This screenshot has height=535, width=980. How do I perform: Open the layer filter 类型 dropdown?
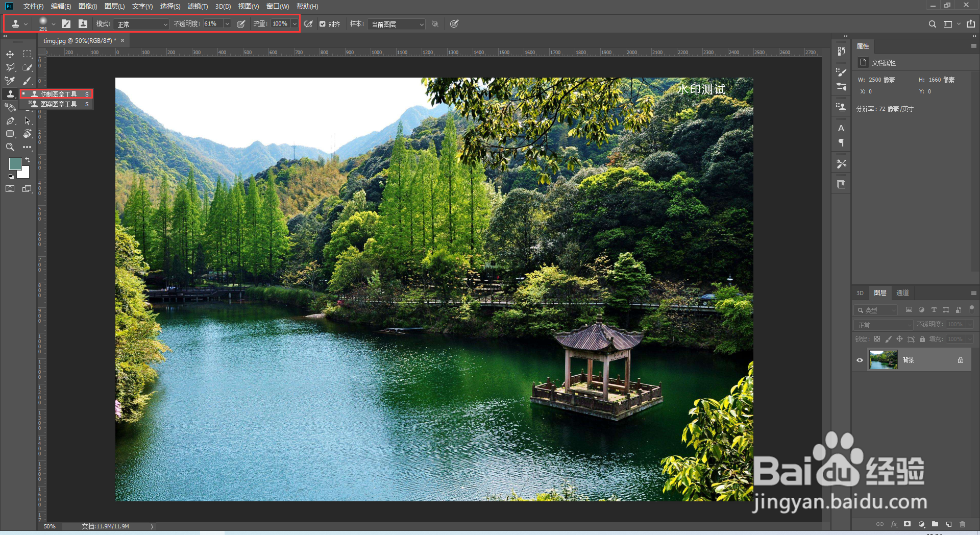tap(876, 310)
